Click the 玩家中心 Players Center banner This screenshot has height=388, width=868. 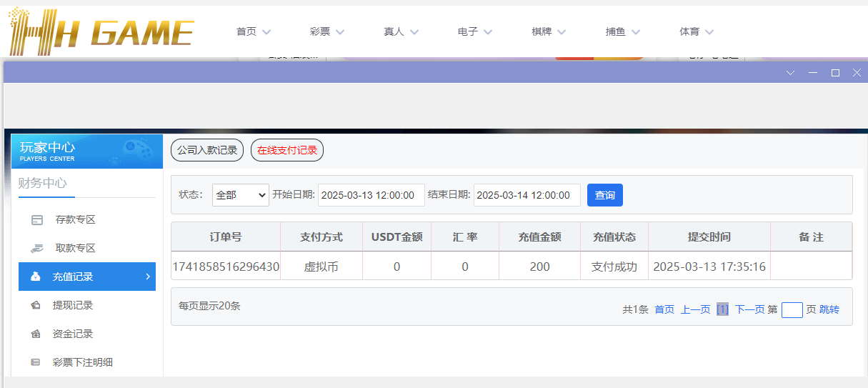[87, 151]
